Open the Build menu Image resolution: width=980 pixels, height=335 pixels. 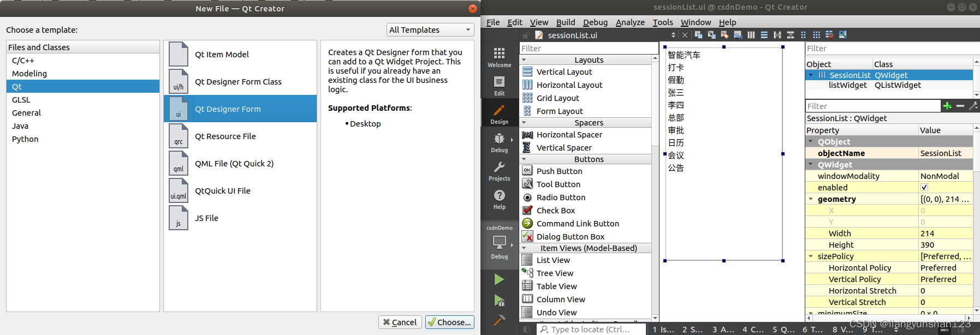tap(566, 22)
